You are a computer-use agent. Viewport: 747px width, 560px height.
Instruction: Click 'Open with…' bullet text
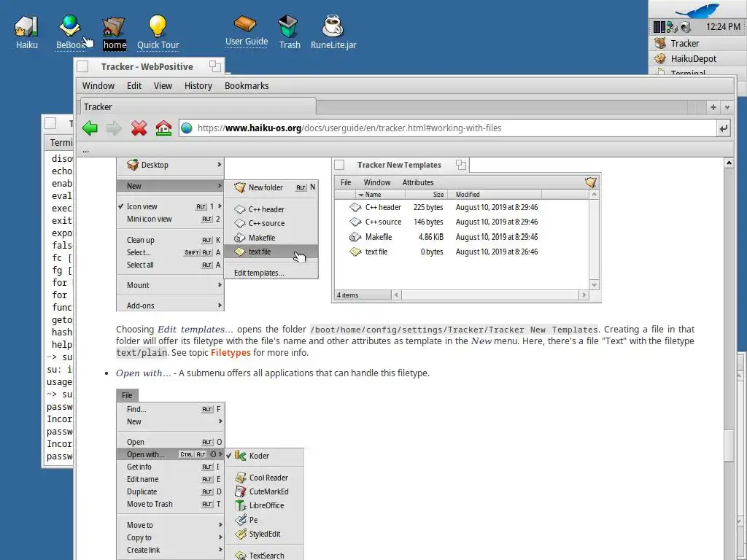pyautogui.click(x=143, y=373)
